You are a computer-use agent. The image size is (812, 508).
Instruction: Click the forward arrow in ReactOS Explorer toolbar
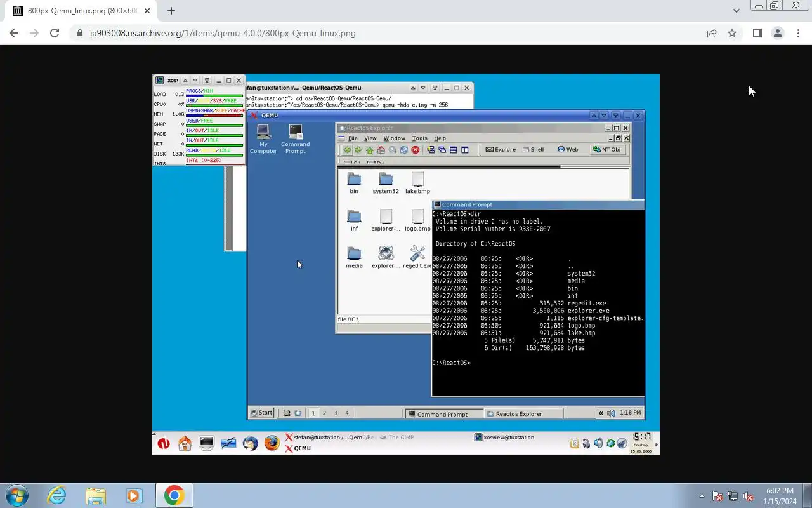358,150
